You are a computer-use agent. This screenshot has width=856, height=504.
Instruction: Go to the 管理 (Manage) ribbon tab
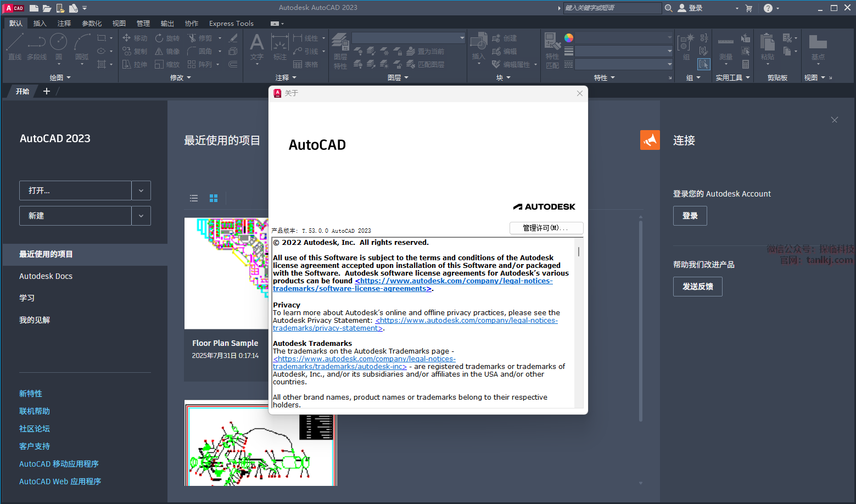(143, 23)
